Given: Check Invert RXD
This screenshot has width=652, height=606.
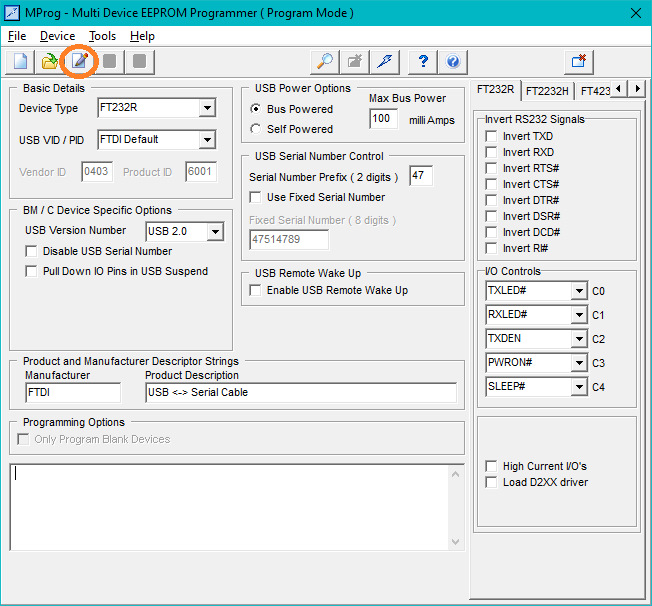Looking at the screenshot, I should click(491, 152).
